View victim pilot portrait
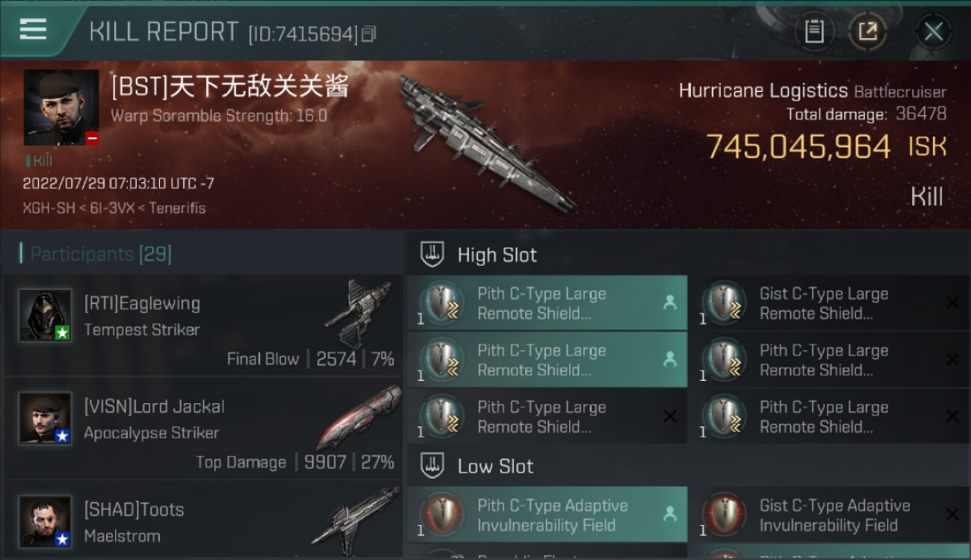Screen dimensions: 971x560 pyautogui.click(x=61, y=108)
